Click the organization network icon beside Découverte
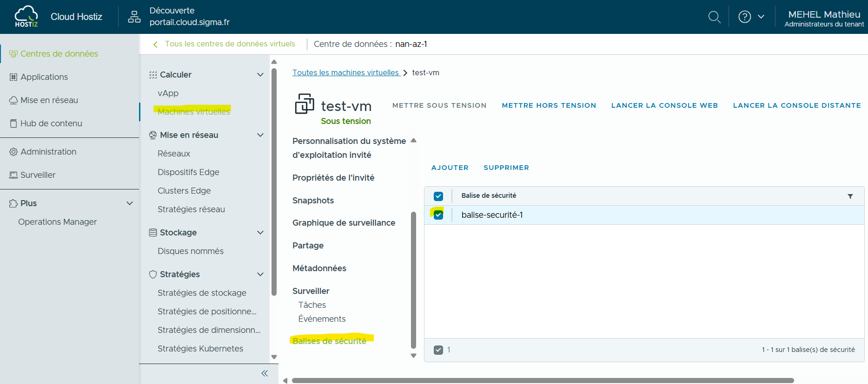Image resolution: width=868 pixels, height=384 pixels. 134,17
